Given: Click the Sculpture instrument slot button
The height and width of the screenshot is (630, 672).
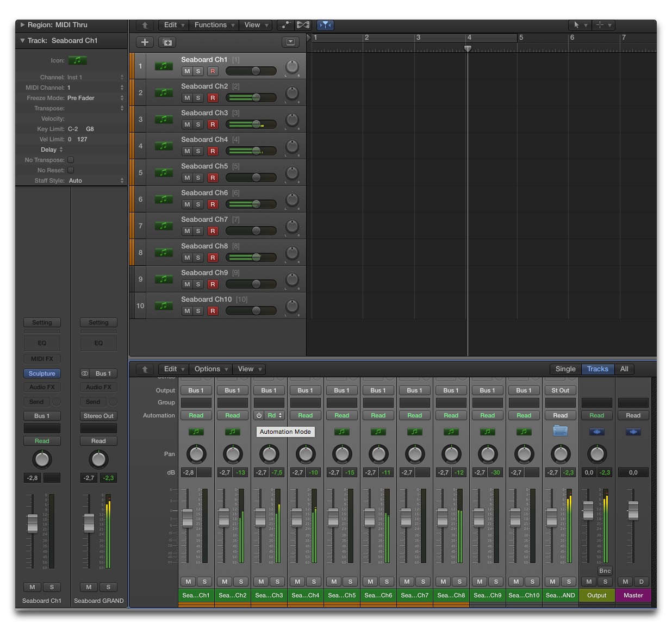Looking at the screenshot, I should 42,373.
